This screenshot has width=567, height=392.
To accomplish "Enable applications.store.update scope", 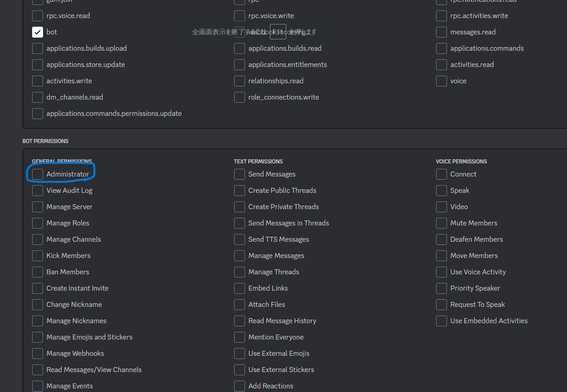I will 38,65.
